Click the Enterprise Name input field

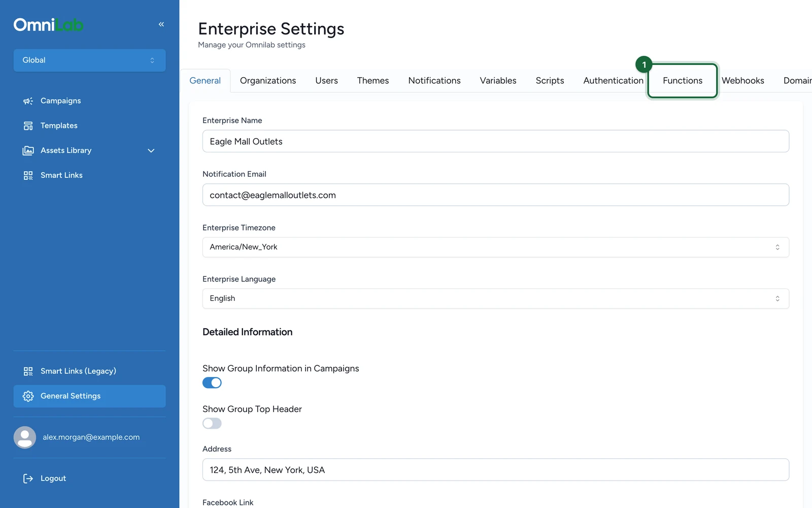coord(495,141)
